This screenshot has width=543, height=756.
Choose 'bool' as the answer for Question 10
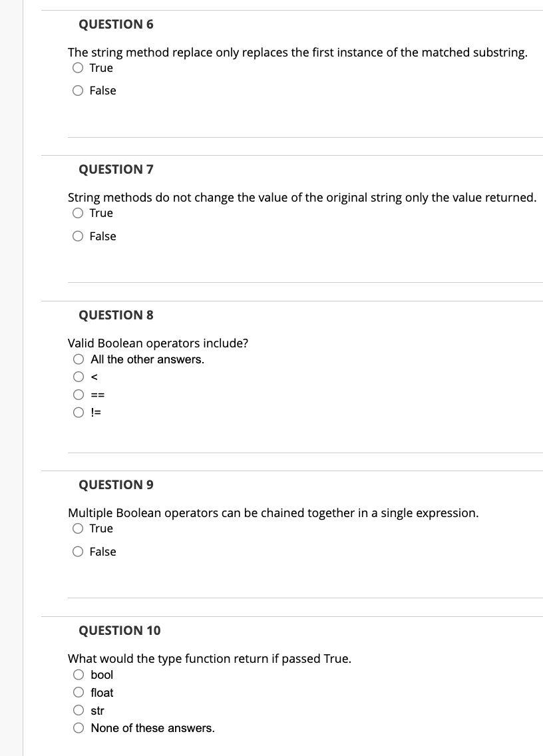78,675
